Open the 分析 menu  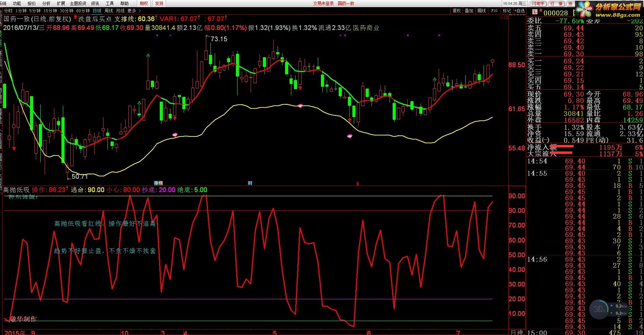coord(46,3)
